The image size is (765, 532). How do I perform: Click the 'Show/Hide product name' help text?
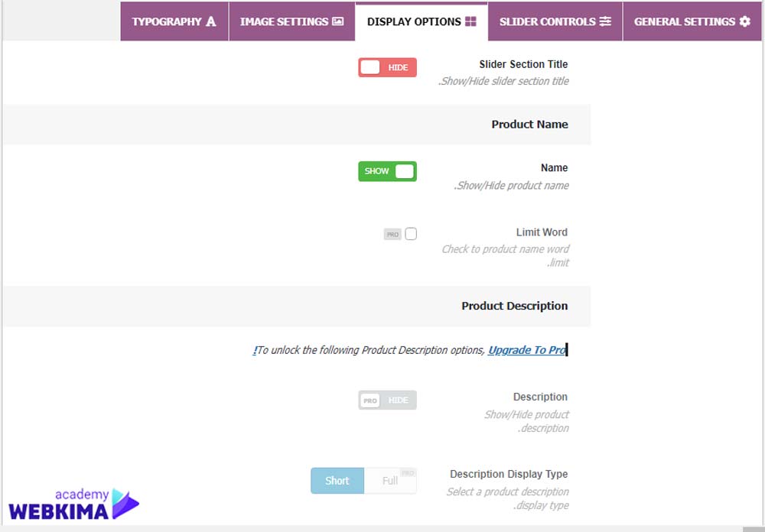pyautogui.click(x=511, y=185)
